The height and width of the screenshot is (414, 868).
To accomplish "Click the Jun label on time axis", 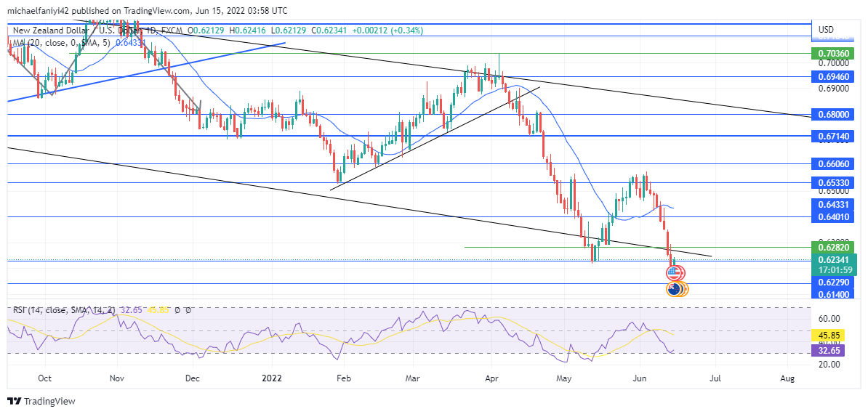I will pyautogui.click(x=640, y=378).
